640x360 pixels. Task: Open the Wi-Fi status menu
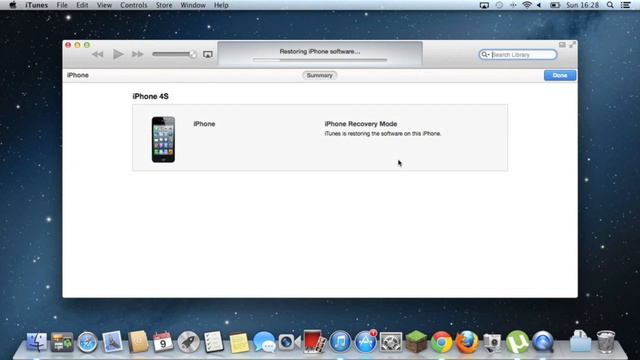click(527, 5)
